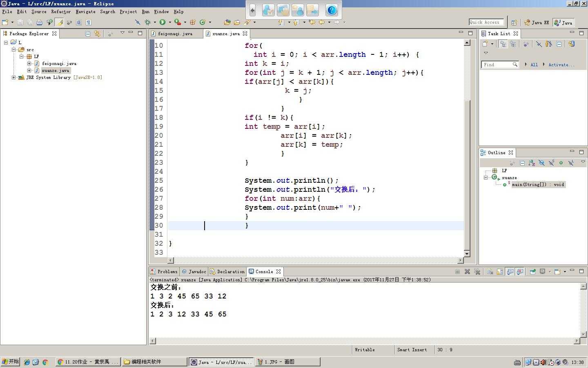The image size is (588, 368).
Task: Toggle Hide Fields in the Outline panel
Action: [541, 163]
